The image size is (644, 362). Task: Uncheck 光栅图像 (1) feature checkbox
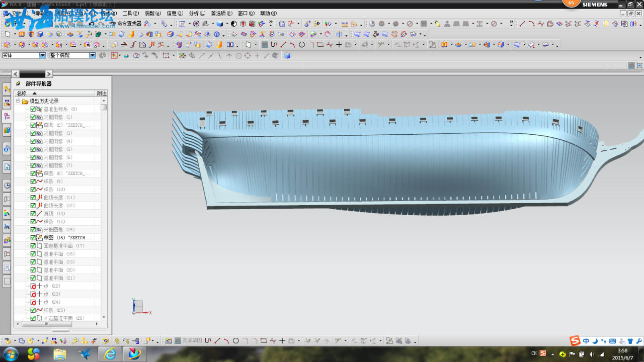tap(33, 117)
